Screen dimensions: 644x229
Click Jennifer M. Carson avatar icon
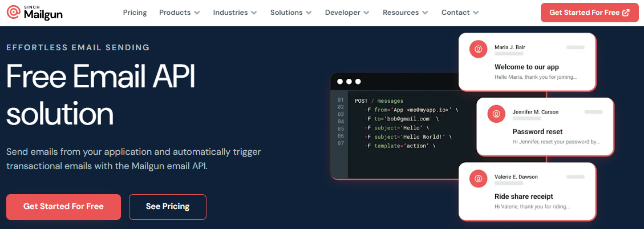[496, 114]
